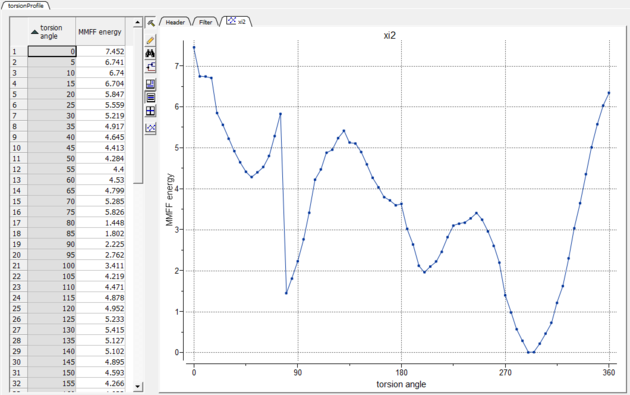
Task: Select the pencil edit icon
Action: 150,40
